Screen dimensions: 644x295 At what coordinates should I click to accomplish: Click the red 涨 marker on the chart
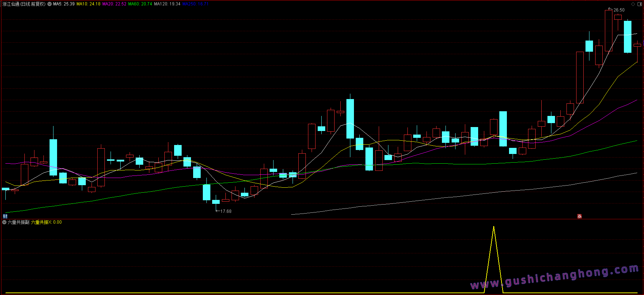click(579, 216)
